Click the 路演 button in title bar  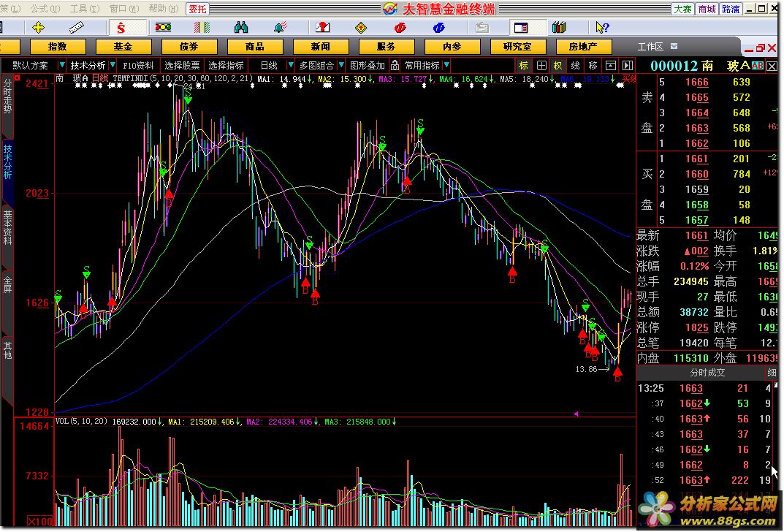coord(731,9)
